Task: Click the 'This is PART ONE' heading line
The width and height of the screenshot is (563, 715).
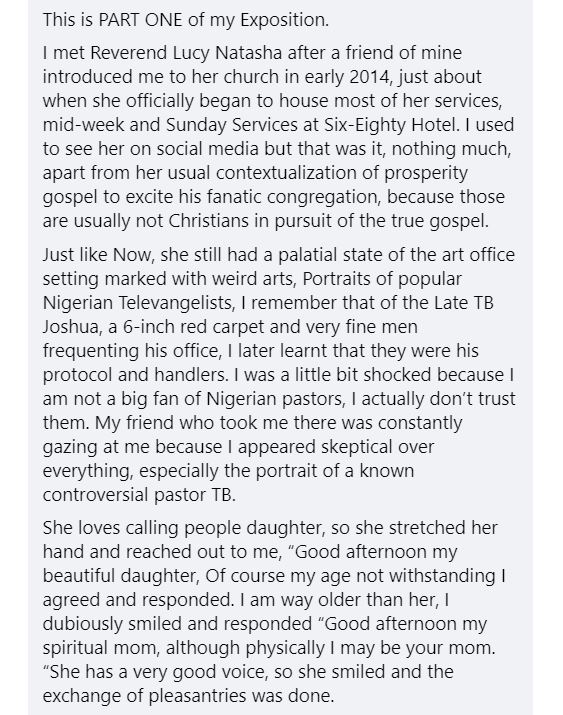Action: pyautogui.click(x=186, y=20)
